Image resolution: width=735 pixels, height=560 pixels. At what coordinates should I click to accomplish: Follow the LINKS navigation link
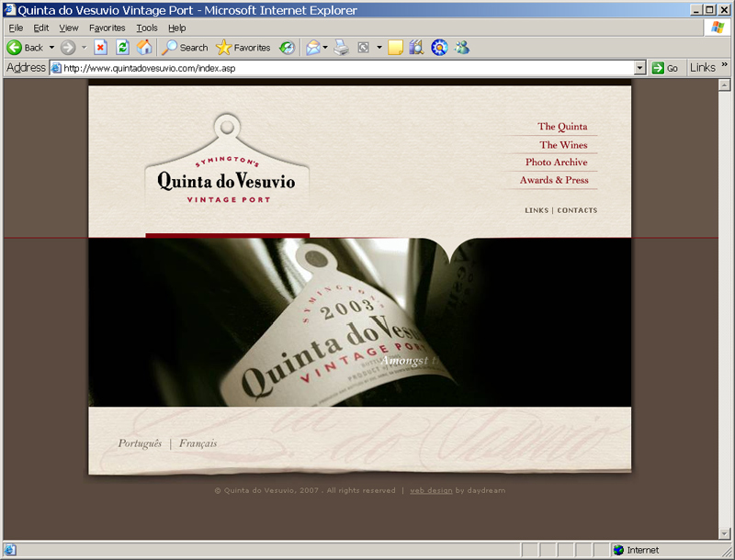coord(537,210)
